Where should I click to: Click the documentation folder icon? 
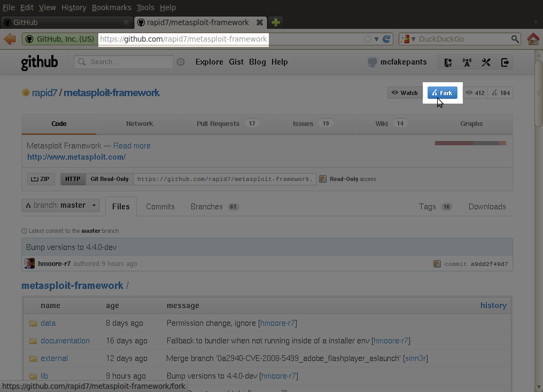click(x=33, y=341)
